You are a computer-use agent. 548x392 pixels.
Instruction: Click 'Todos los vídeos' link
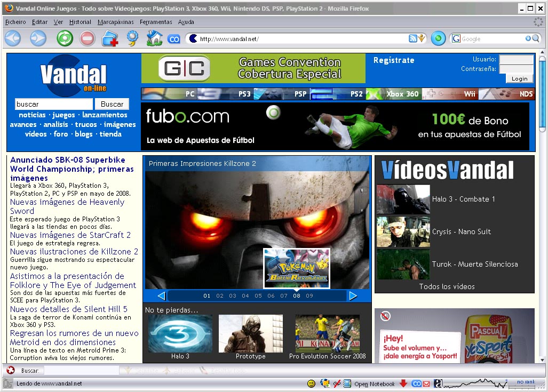[x=447, y=286]
